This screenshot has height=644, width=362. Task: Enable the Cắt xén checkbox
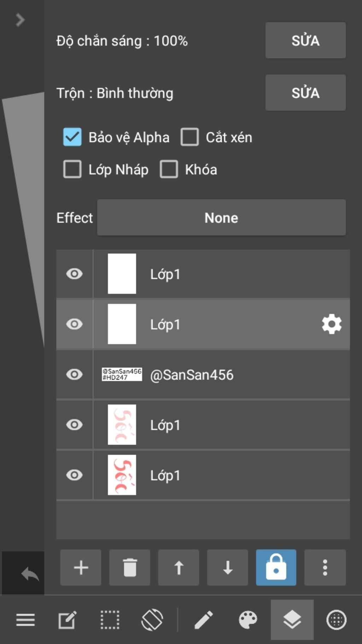point(190,137)
